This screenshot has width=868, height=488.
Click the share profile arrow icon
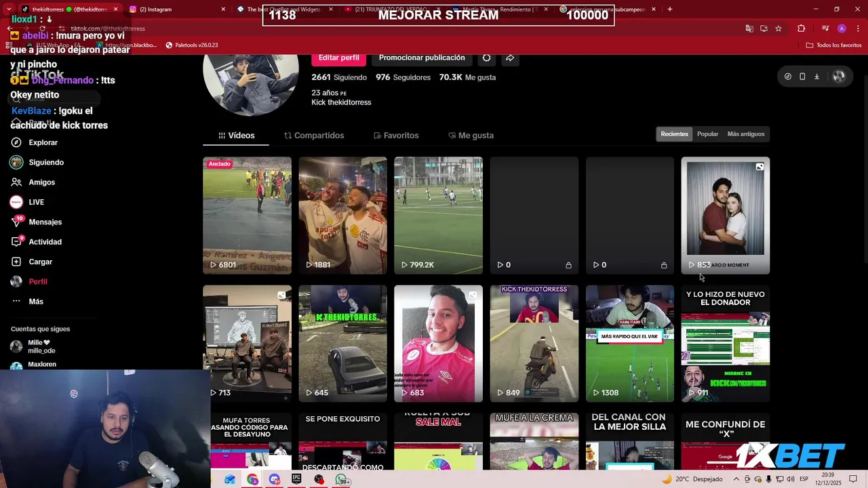pyautogui.click(x=510, y=58)
